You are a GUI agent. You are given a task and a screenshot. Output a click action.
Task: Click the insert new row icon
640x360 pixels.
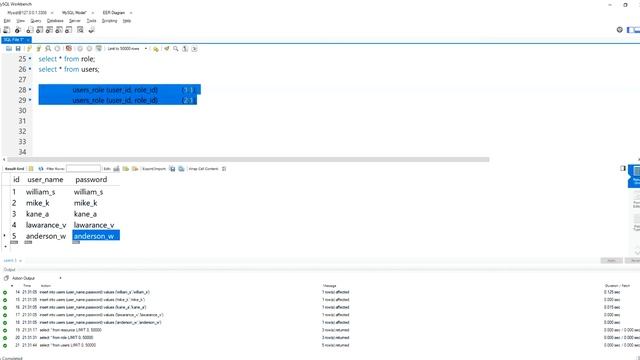126,169
